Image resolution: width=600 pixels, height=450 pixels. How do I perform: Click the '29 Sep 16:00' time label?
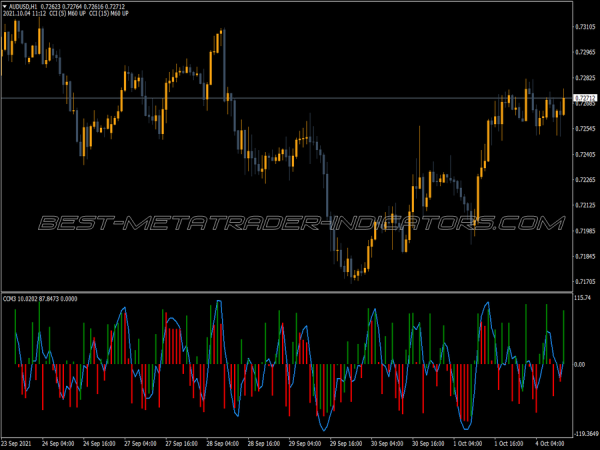(346, 444)
